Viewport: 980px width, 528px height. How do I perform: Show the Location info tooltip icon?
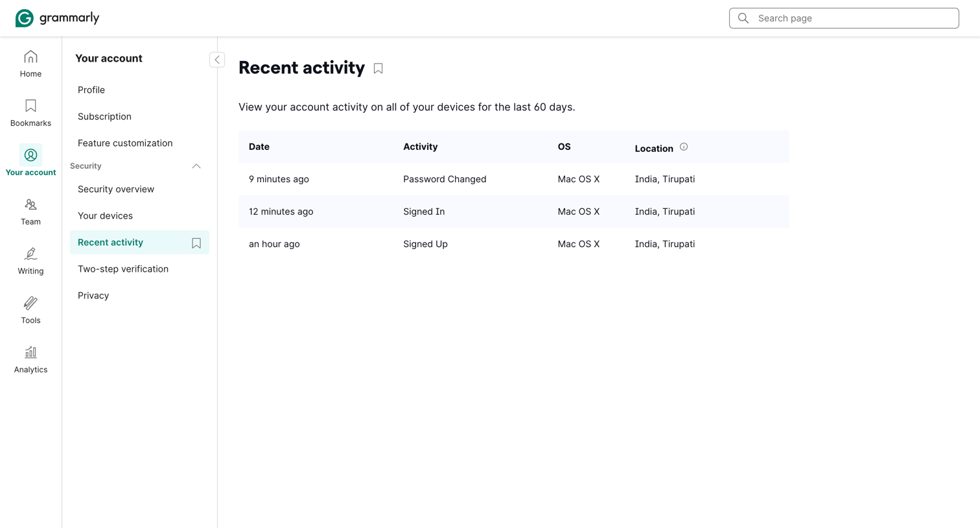(684, 147)
